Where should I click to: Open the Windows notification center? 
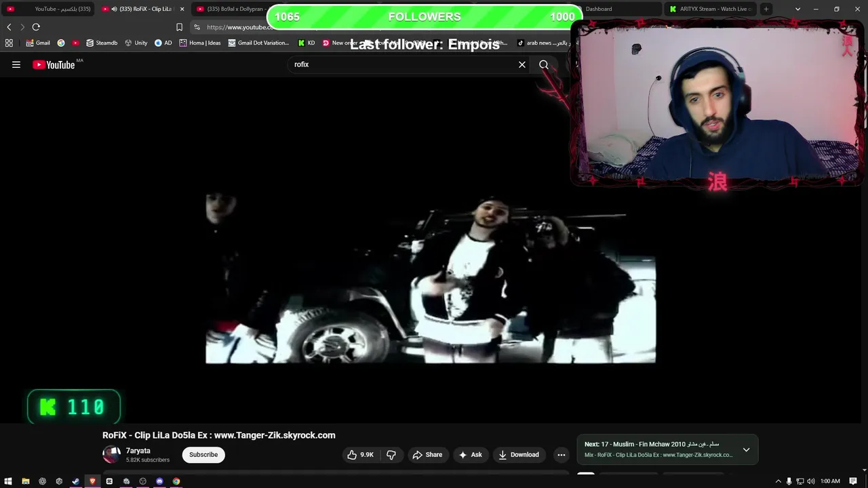[853, 481]
